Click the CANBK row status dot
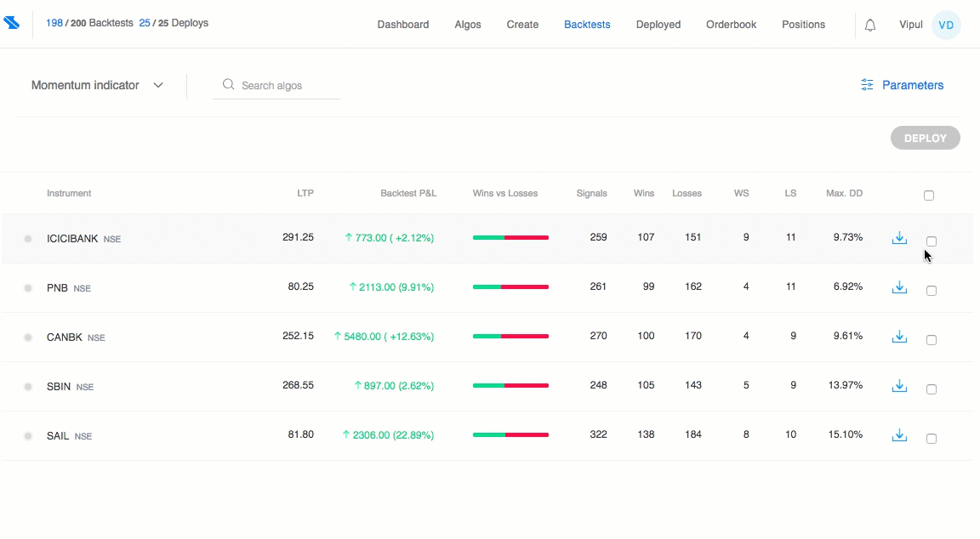Image resolution: width=980 pixels, height=539 pixels. [x=28, y=338]
